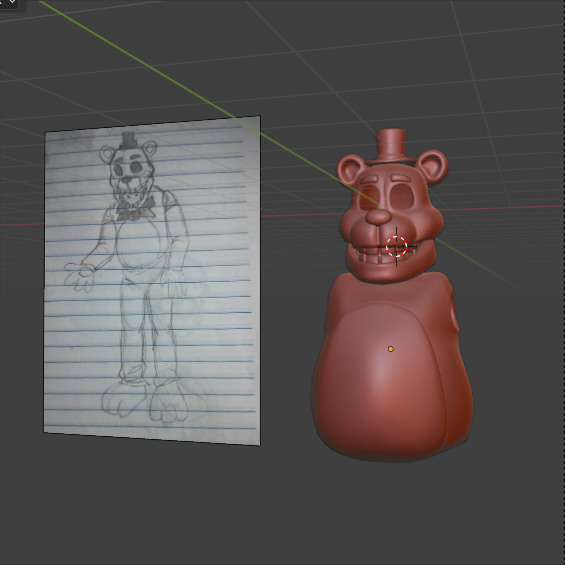Image resolution: width=565 pixels, height=565 pixels.
Task: Select the bear model's belly body mesh
Action: (392, 366)
